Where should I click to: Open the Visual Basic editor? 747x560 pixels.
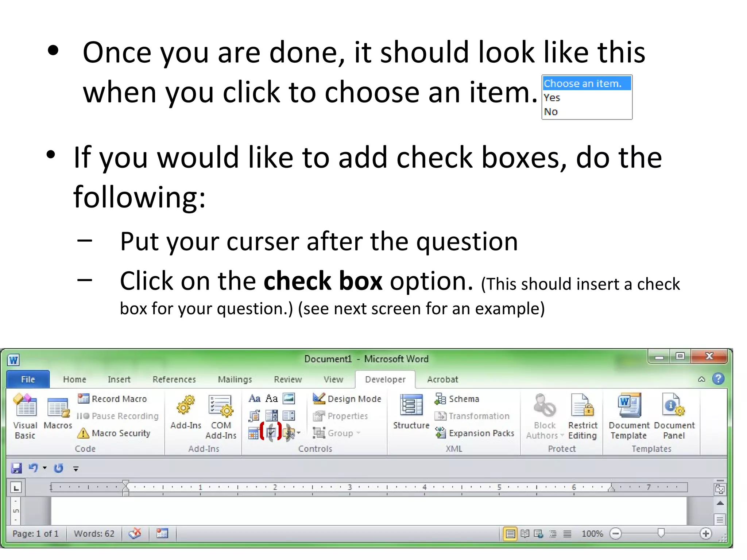point(25,416)
